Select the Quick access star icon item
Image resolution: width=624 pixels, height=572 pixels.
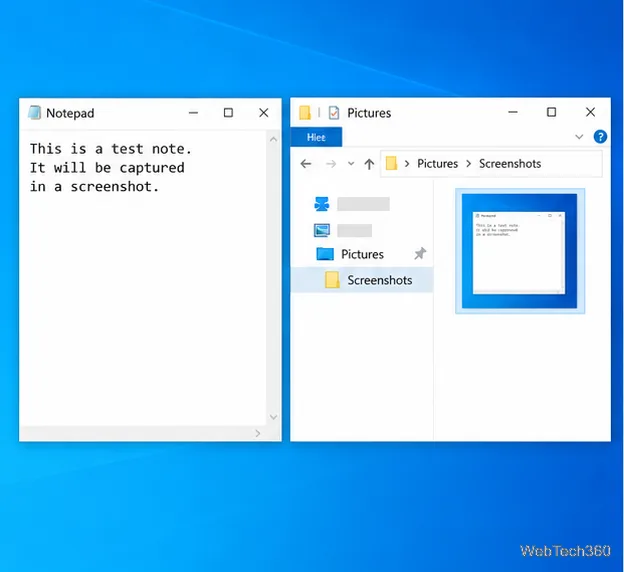click(322, 204)
